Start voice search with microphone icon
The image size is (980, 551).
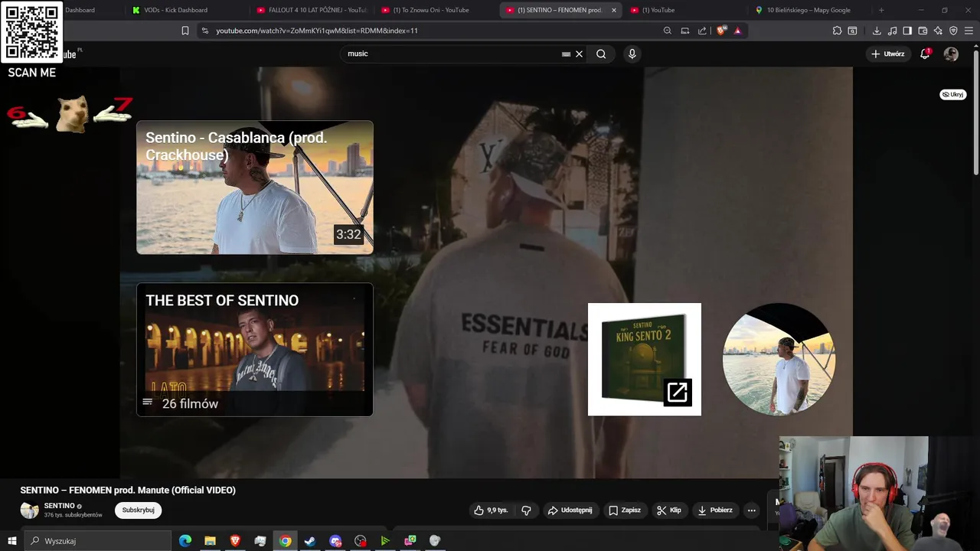coord(632,54)
